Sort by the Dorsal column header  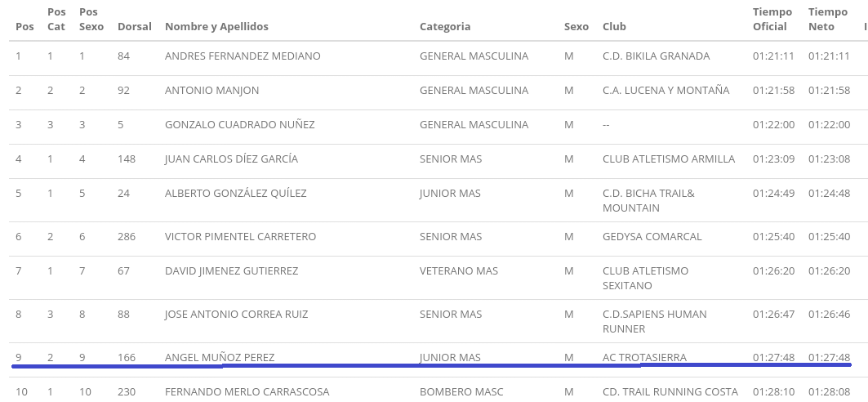pyautogui.click(x=135, y=26)
